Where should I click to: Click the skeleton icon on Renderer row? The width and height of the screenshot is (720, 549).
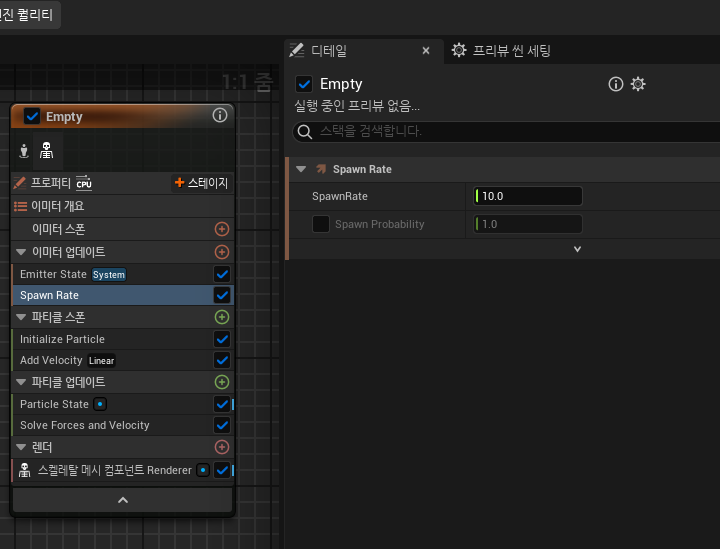[25, 470]
